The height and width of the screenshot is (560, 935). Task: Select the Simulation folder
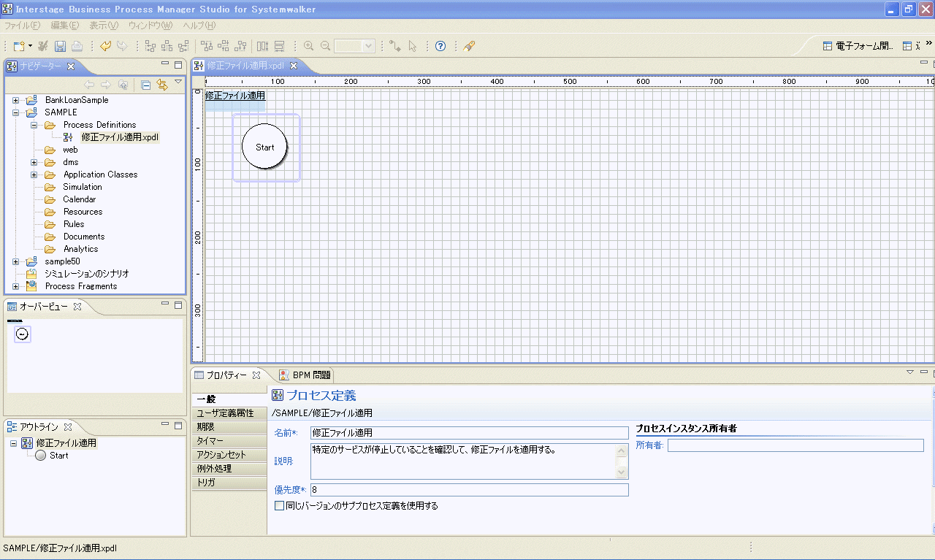(83, 187)
